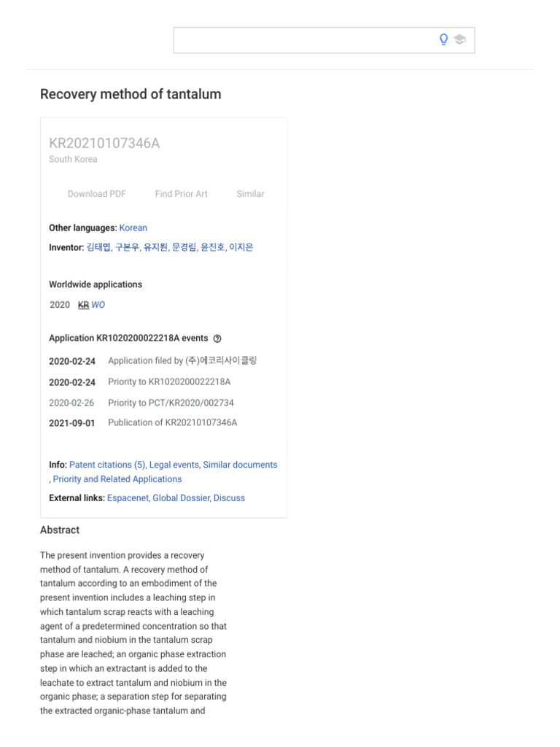Image resolution: width=560 pixels, height=747 pixels.
Task: Click the Similar button
Action: pyautogui.click(x=250, y=194)
